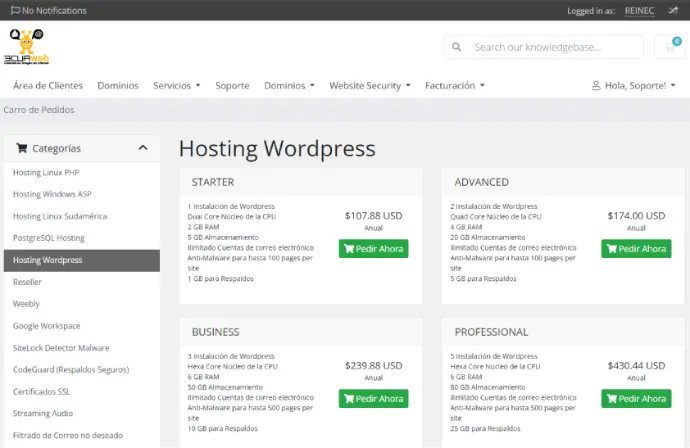Order the ADVANCED plan with Pedir Ahora
The width and height of the screenshot is (690, 448).
click(636, 249)
